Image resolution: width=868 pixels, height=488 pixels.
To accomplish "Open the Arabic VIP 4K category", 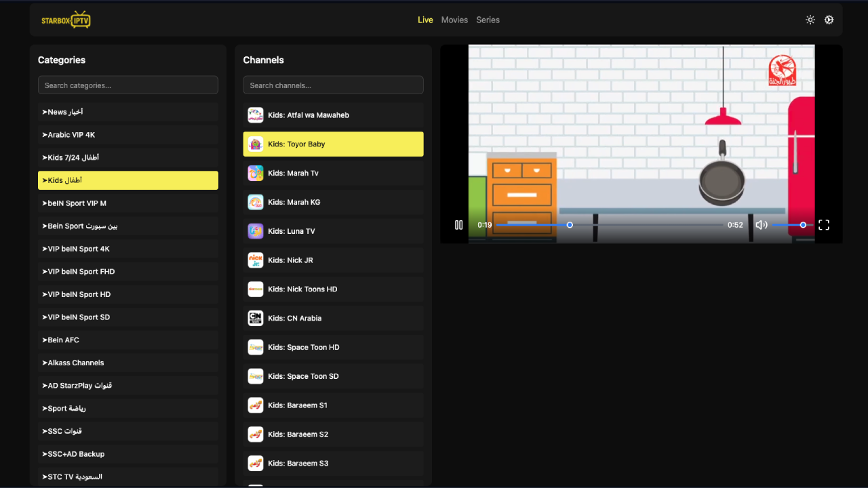I will (128, 135).
